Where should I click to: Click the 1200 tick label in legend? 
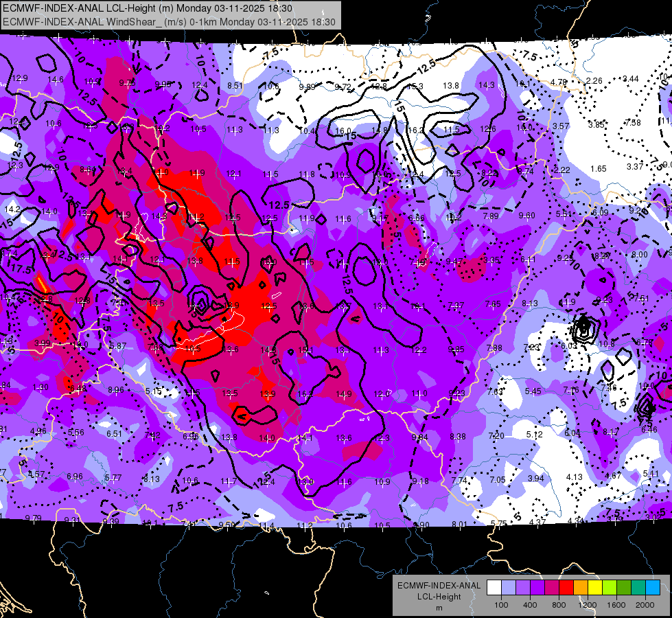[x=588, y=605]
